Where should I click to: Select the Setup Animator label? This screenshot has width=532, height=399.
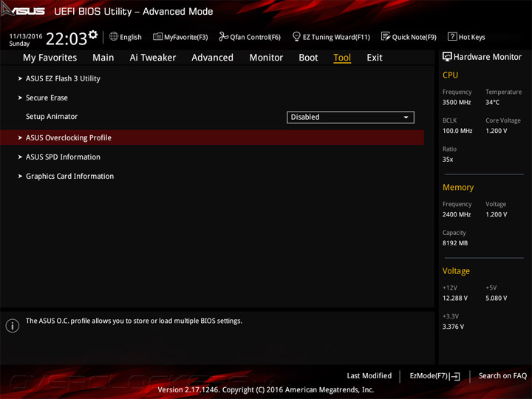click(x=52, y=117)
